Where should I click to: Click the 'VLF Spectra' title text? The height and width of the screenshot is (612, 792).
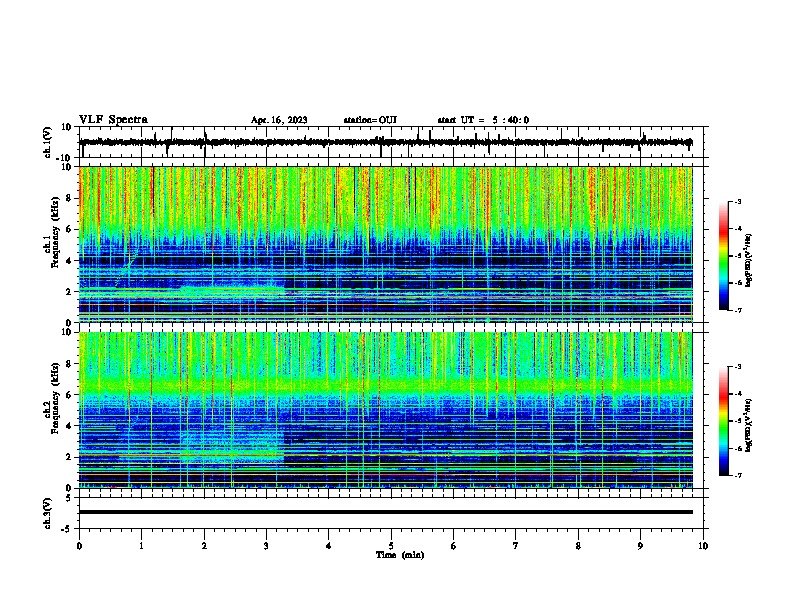(113, 120)
